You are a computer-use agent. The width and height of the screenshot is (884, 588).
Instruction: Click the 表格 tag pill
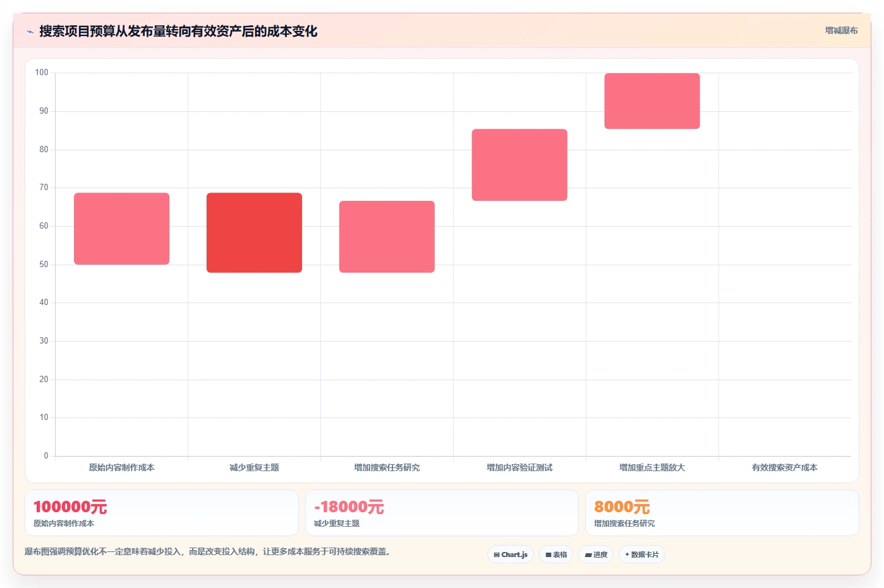click(556, 555)
